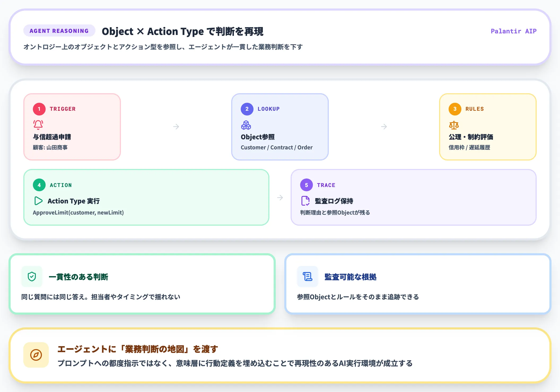Viewport: 560px width, 392px height.
Task: Click the shield icon beside 一貫性のある判断
Action: pyautogui.click(x=32, y=277)
